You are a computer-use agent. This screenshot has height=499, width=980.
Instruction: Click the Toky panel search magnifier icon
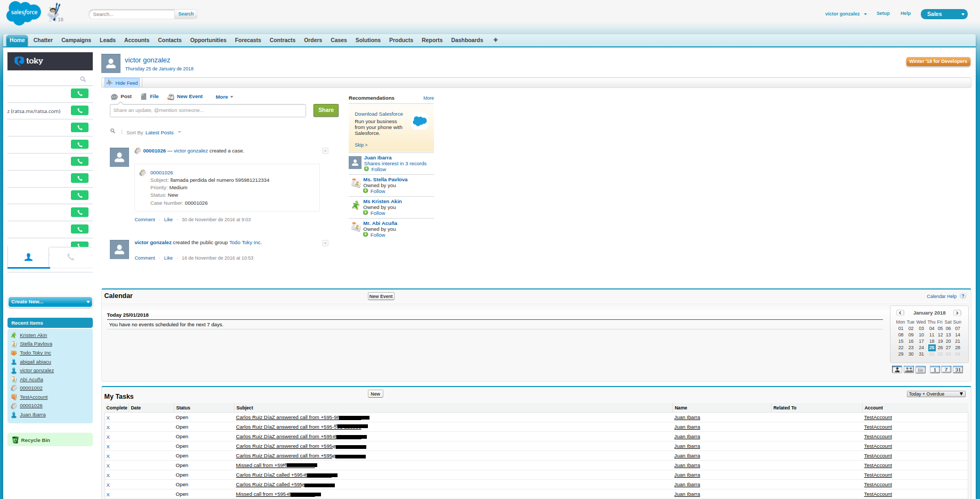(83, 79)
